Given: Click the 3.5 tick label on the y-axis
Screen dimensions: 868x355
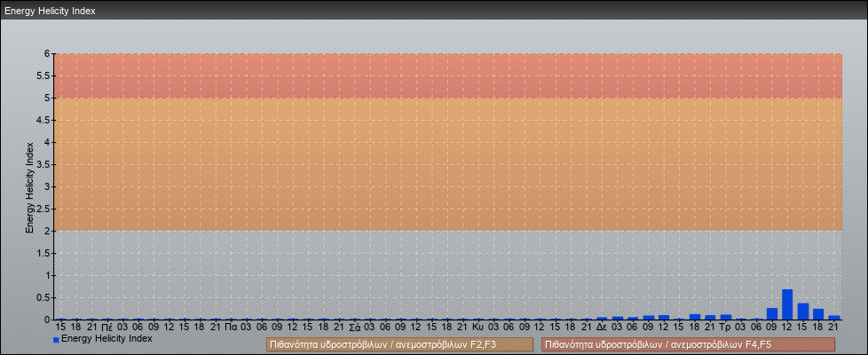Looking at the screenshot, I should 43,164.
